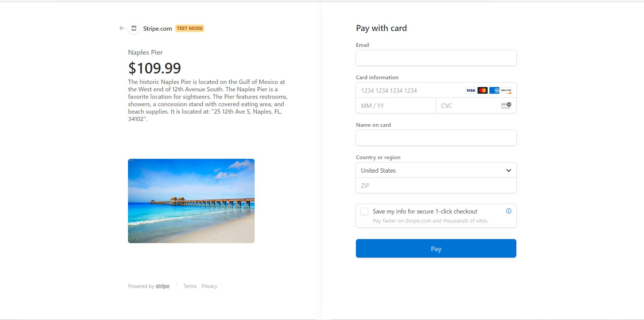Viewport: 644px width, 320px height.
Task: Click the back arrow icon
Action: click(x=122, y=28)
